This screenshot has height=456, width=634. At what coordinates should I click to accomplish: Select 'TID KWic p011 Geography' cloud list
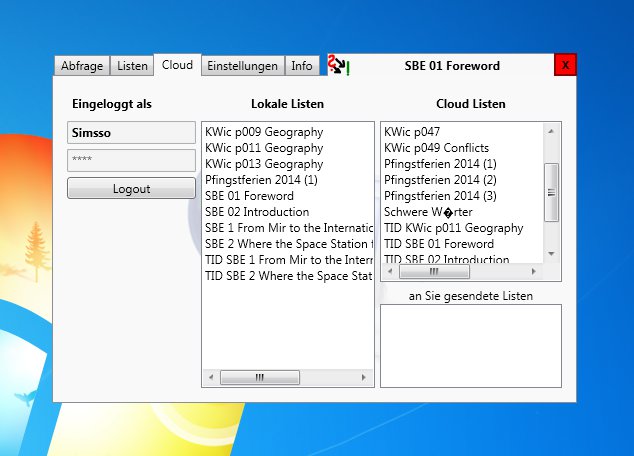[463, 228]
